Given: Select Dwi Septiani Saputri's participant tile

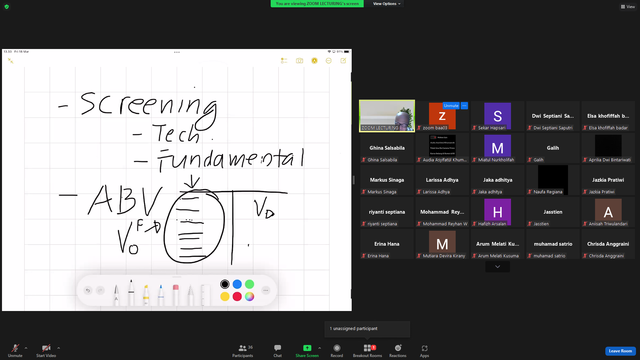Looking at the screenshot, I should 553,116.
